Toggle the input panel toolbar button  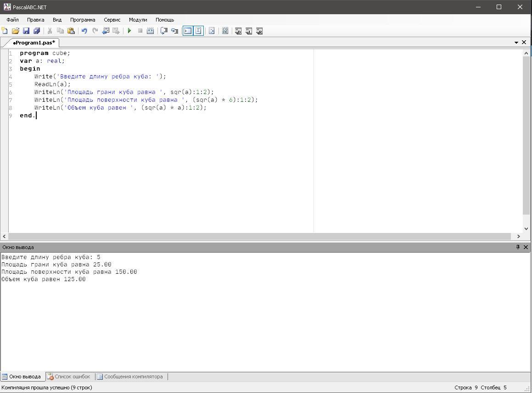198,31
